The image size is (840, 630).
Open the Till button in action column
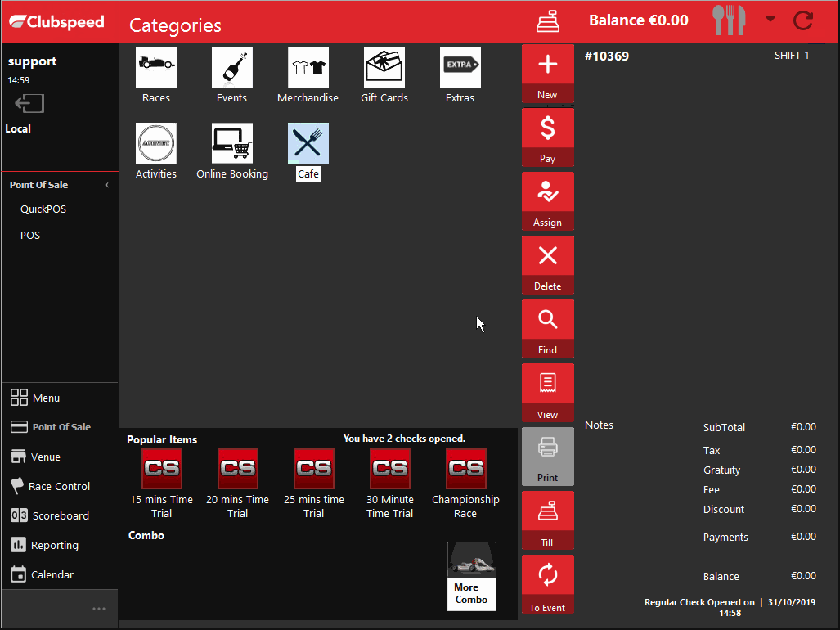547,520
